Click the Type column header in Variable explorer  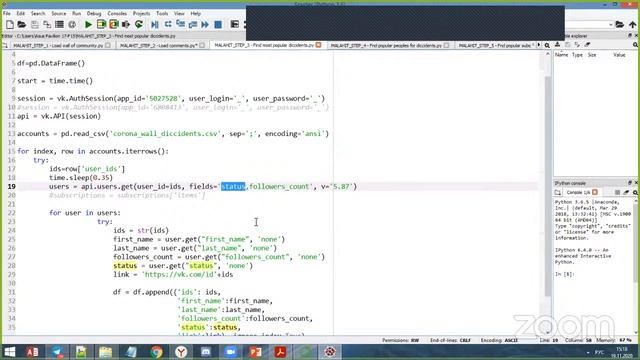coord(577,55)
